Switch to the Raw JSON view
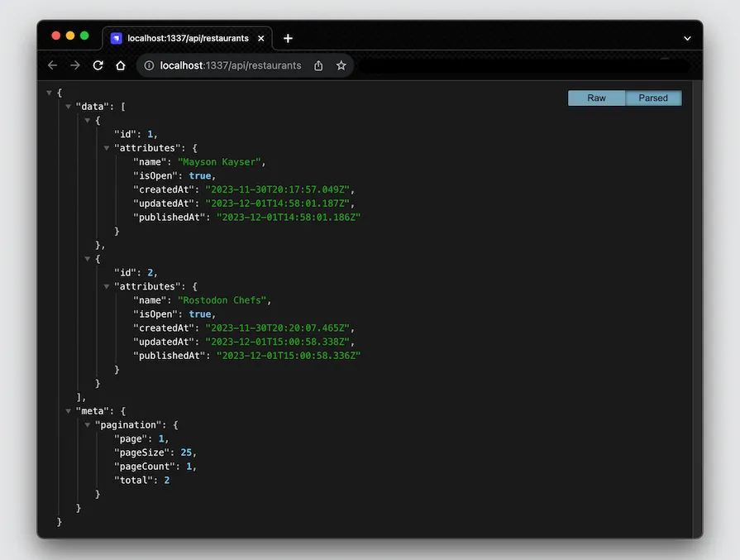 (596, 98)
